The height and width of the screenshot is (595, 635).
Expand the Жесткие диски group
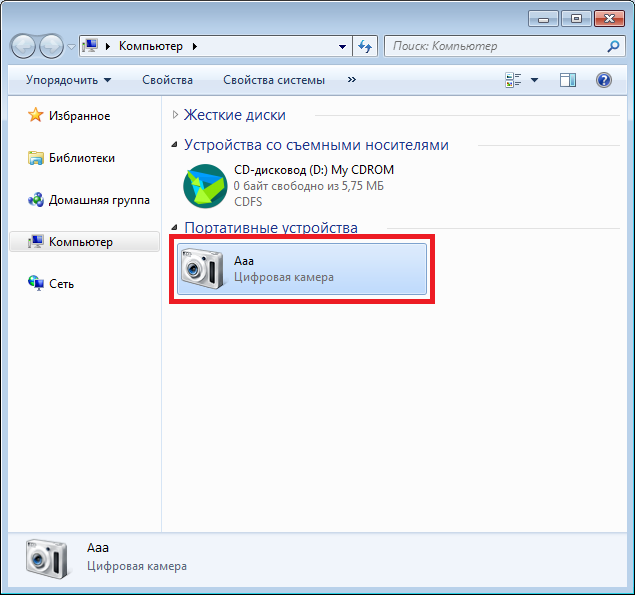[x=175, y=115]
